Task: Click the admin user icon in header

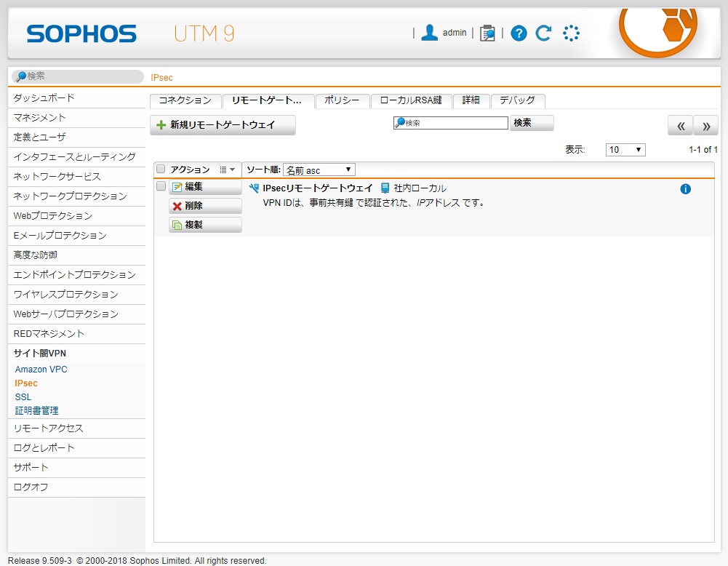Action: click(x=430, y=33)
